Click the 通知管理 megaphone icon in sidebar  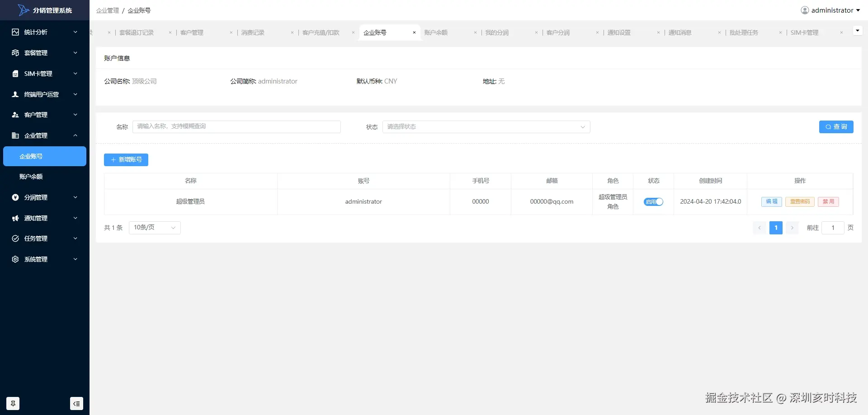[15, 218]
